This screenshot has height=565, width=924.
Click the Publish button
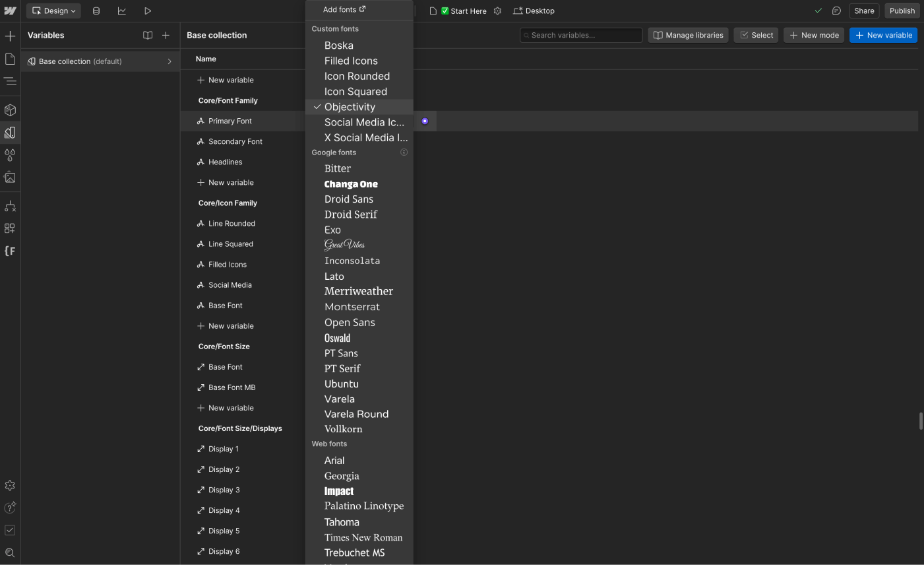click(902, 11)
